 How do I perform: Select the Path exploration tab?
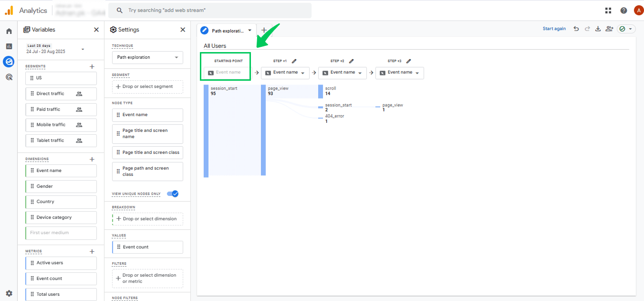tap(227, 31)
